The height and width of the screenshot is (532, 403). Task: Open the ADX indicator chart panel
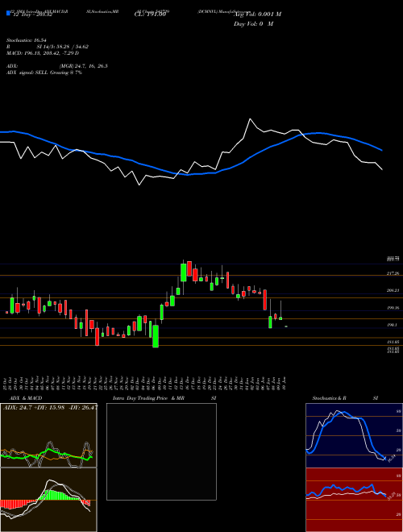pos(48,435)
